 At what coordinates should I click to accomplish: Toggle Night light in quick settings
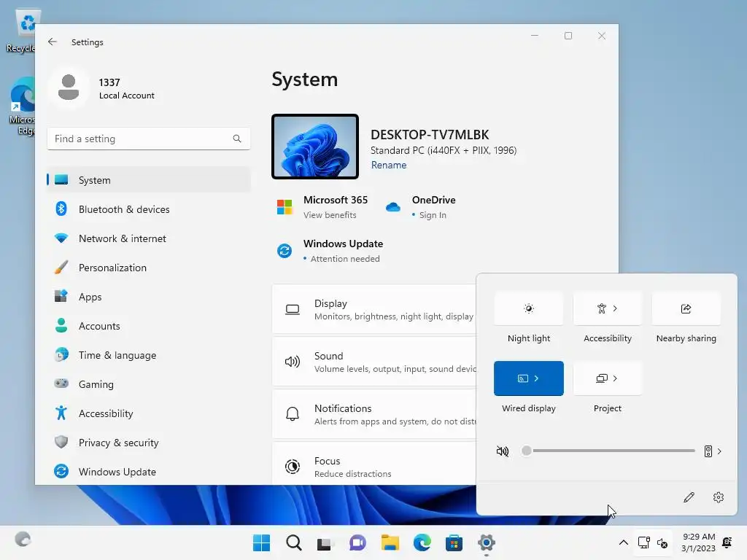(529, 308)
